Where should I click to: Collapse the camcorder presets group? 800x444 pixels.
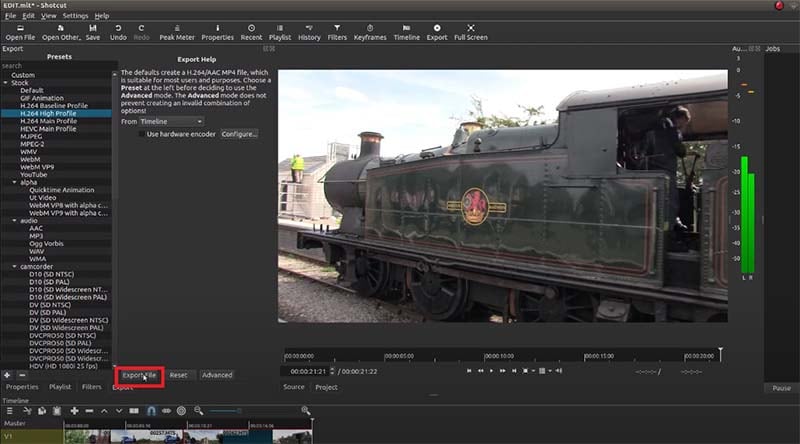click(14, 266)
